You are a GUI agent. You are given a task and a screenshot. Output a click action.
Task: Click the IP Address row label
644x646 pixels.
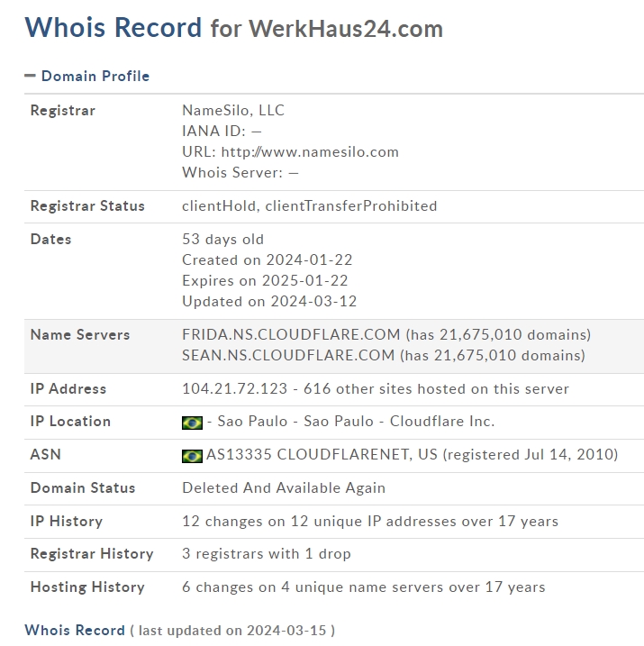[68, 388]
